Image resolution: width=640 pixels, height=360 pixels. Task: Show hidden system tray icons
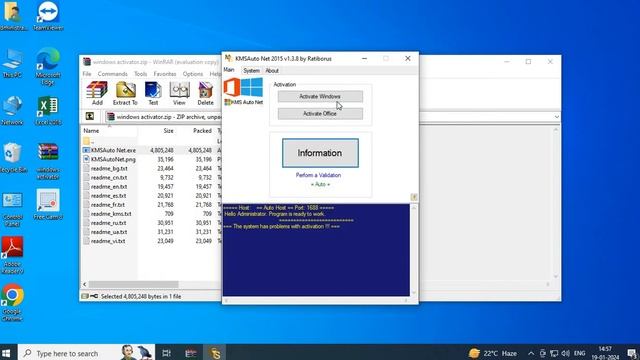tap(531, 353)
